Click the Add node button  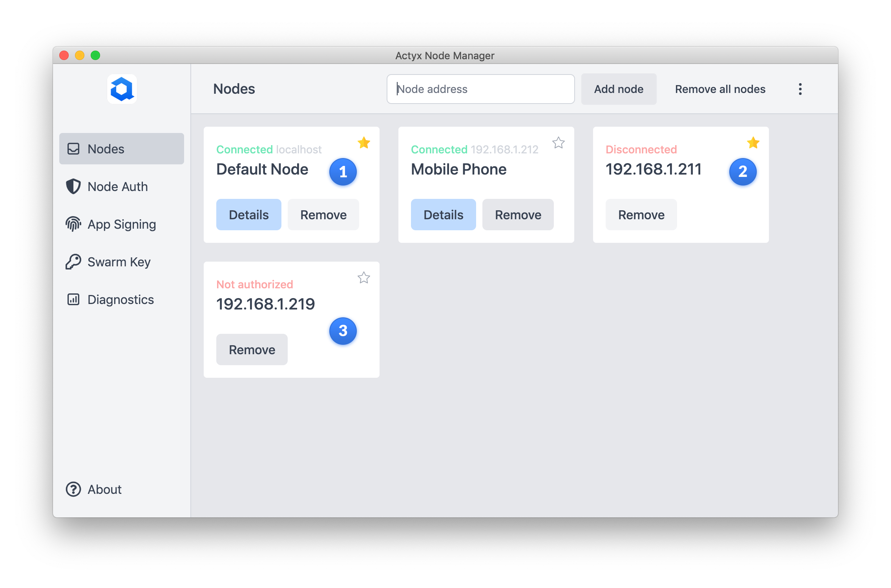[619, 89]
